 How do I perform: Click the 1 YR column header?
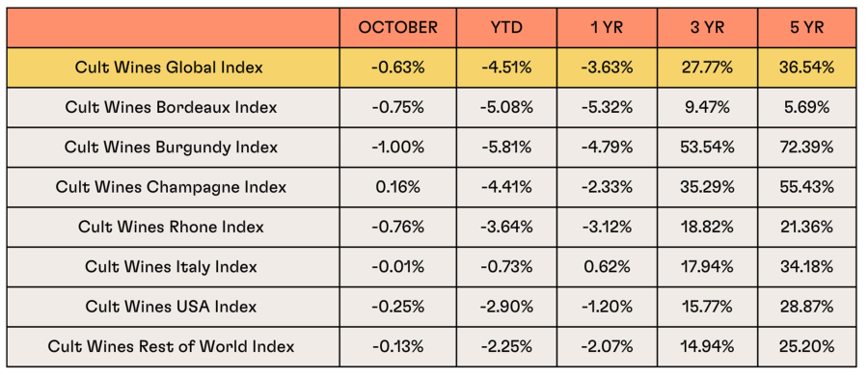[x=608, y=28]
